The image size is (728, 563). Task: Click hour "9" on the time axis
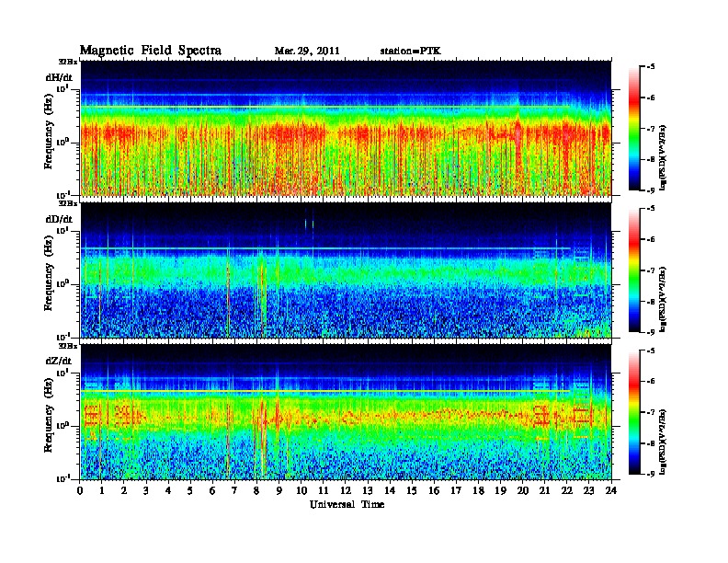click(x=279, y=490)
